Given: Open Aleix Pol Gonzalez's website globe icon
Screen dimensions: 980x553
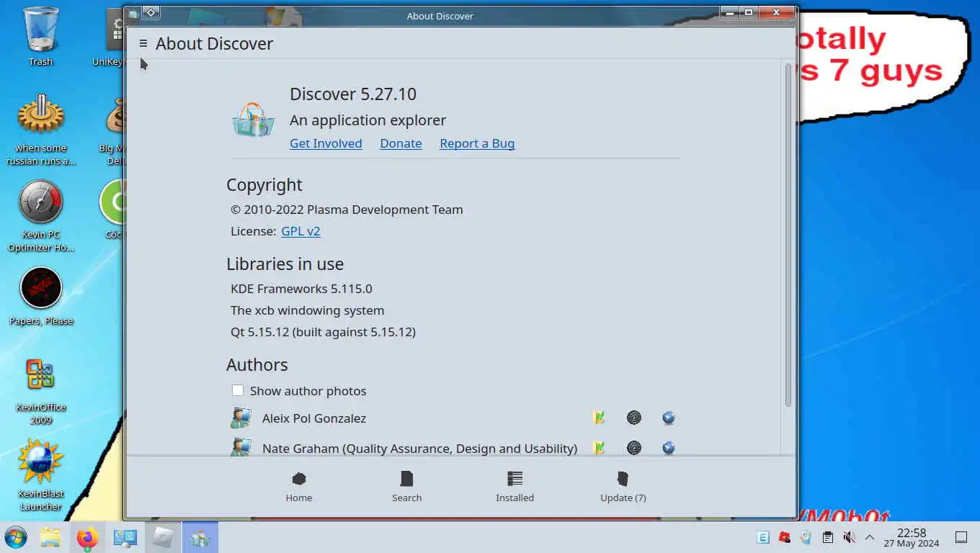Looking at the screenshot, I should tap(669, 418).
